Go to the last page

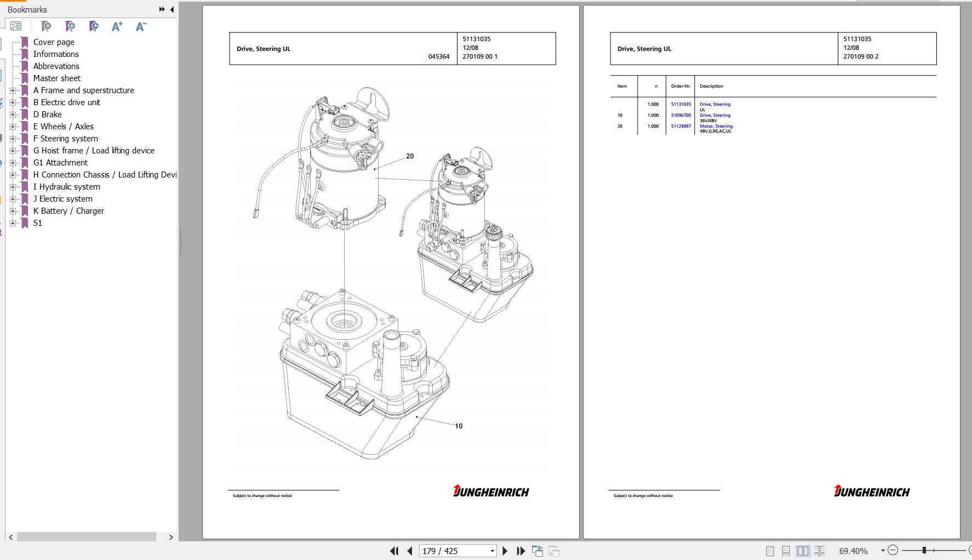click(x=521, y=551)
